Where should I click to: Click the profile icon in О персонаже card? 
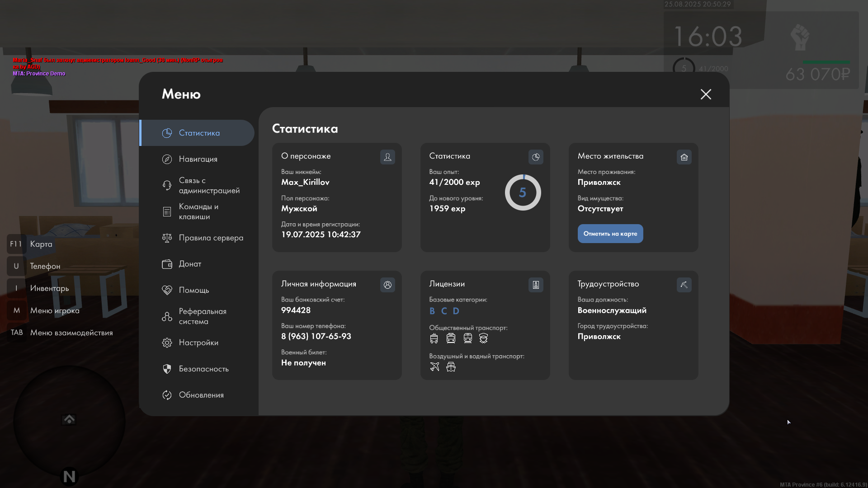pos(387,157)
